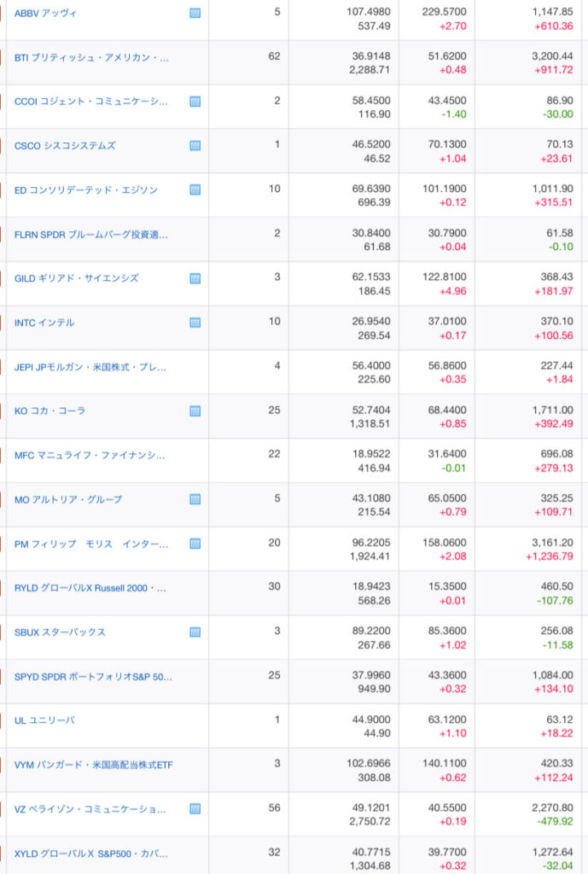Screen dimensions: 588x874
Task: Open the VYM ETF link
Action: [93, 765]
